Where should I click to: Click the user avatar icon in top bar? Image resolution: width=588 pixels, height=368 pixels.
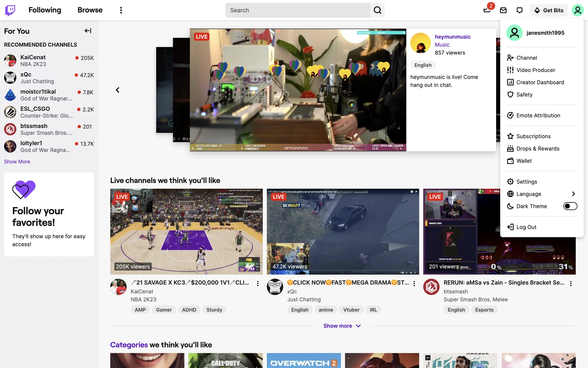point(577,10)
